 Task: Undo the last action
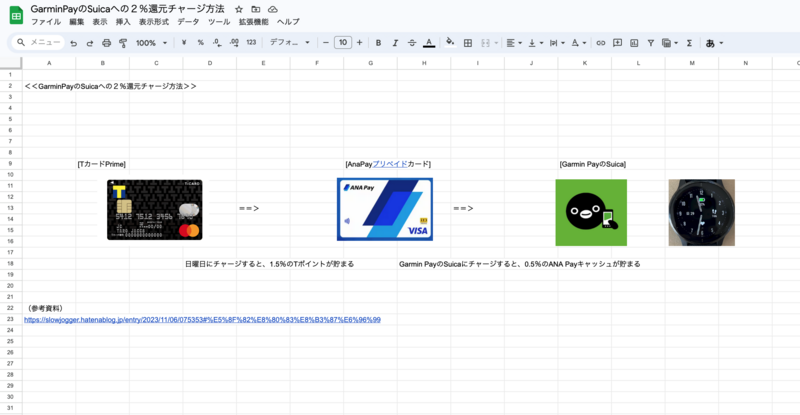pyautogui.click(x=73, y=43)
